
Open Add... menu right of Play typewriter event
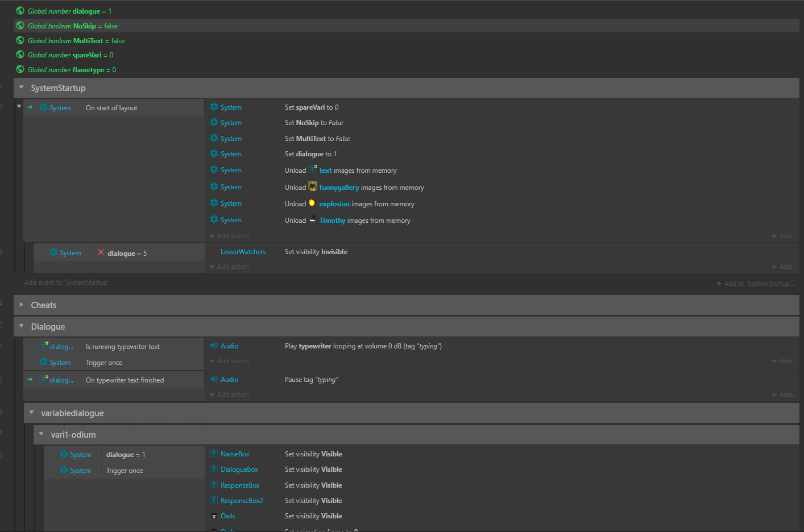784,361
